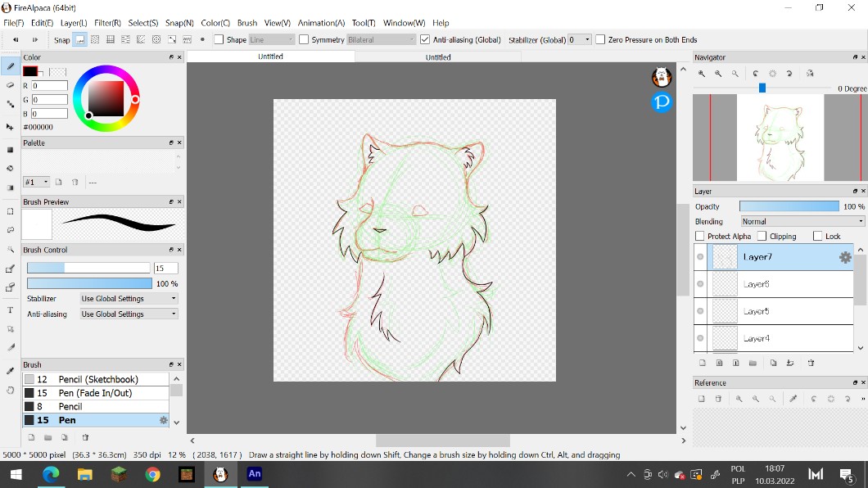868x488 pixels.
Task: Open the palette #1 dropdown
Action: 36,182
